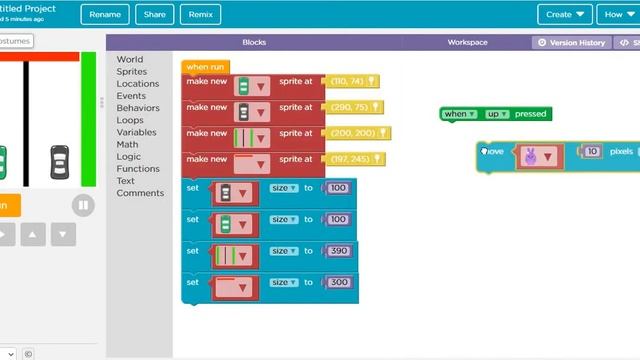Click the Remix button

coord(200,15)
